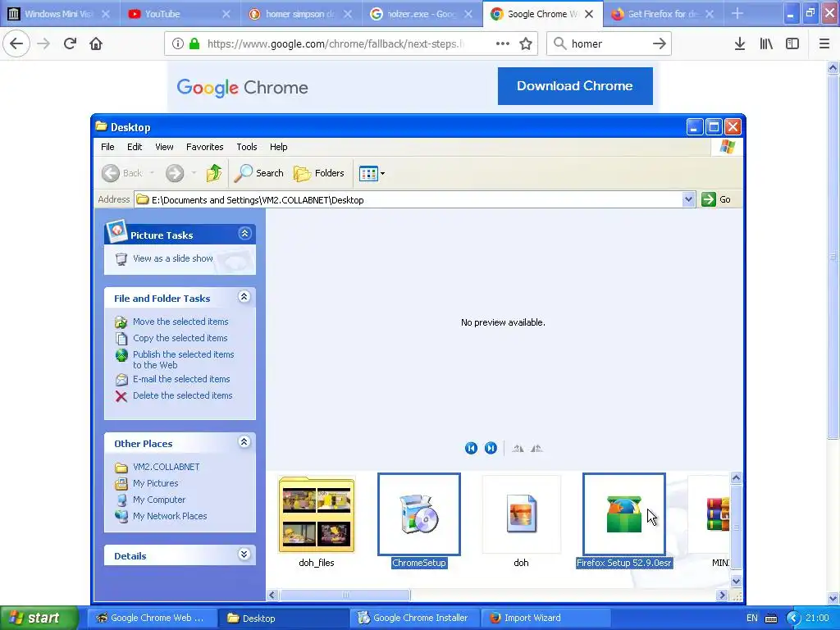
Task: Switch to Windows Mini Vista tab
Action: coord(61,14)
